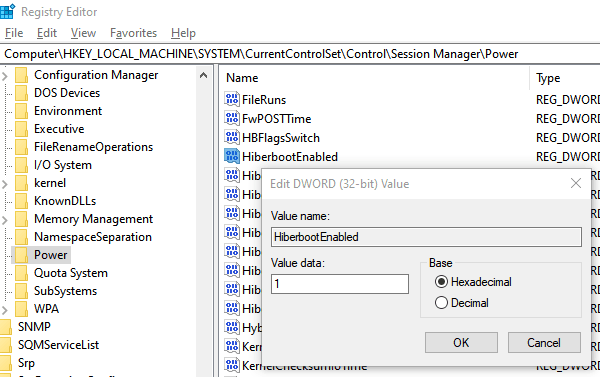Select the FileRuns DWORD value icon
This screenshot has height=377, width=600.
pyautogui.click(x=232, y=99)
